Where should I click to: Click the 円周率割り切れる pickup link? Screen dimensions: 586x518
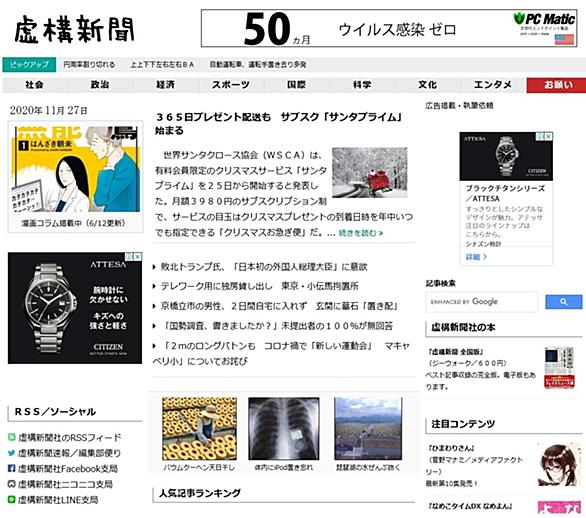(x=89, y=65)
